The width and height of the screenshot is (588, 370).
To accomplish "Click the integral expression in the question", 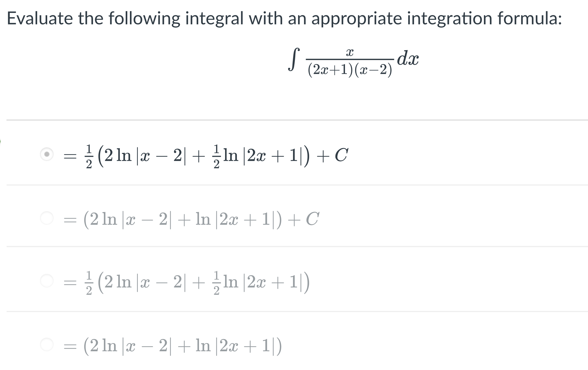I will [353, 61].
